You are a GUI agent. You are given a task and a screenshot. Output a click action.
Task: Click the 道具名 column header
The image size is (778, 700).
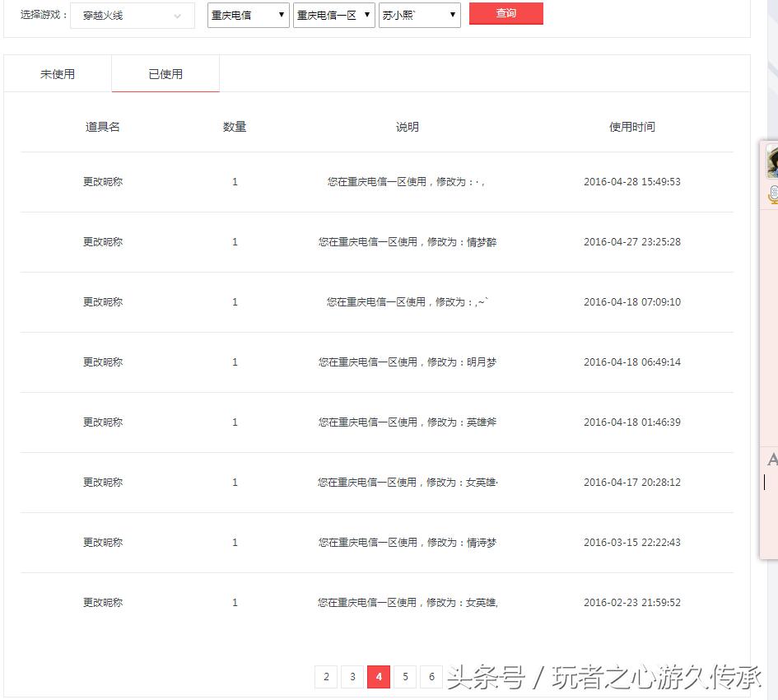click(x=103, y=127)
